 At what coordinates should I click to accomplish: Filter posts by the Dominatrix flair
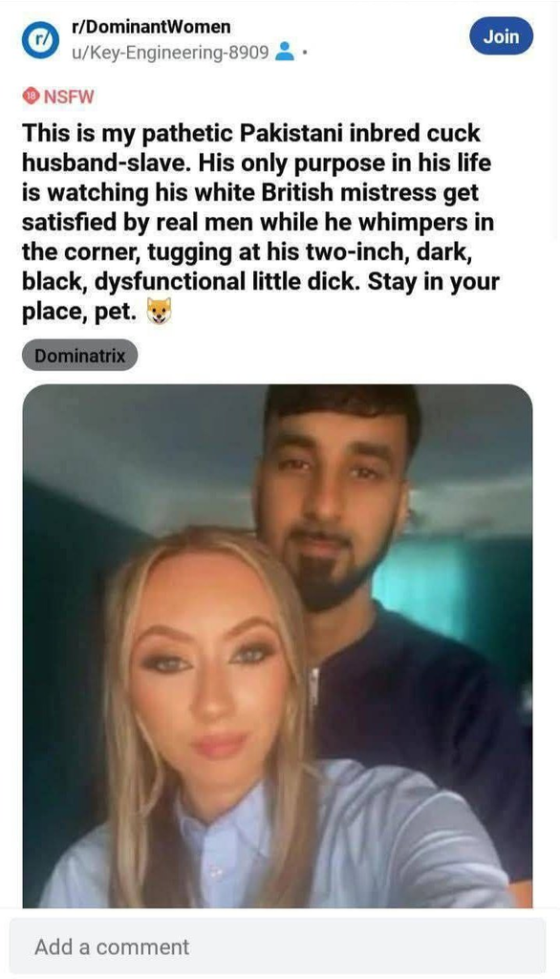[x=79, y=356]
